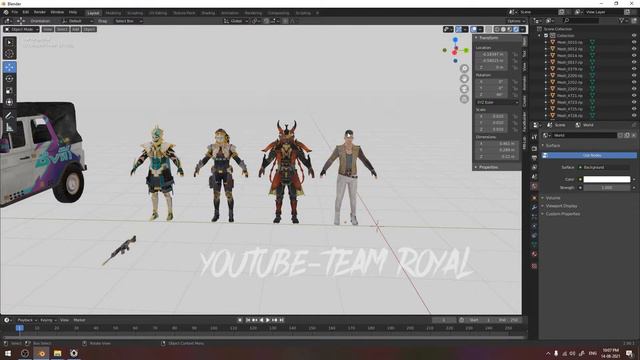Viewport: 640px width, 360px height.
Task: Jump to the timeline start frame
Action: (x=247, y=320)
